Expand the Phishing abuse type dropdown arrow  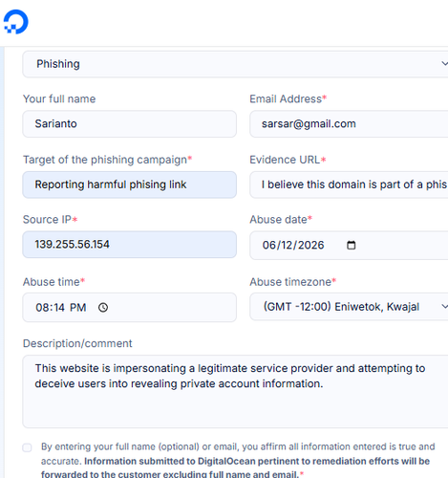pyautogui.click(x=444, y=63)
